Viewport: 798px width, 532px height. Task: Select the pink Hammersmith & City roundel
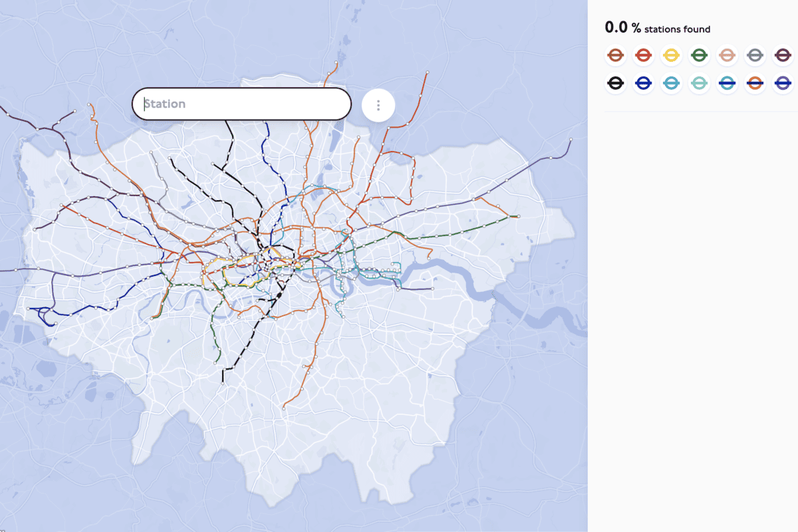pos(726,55)
